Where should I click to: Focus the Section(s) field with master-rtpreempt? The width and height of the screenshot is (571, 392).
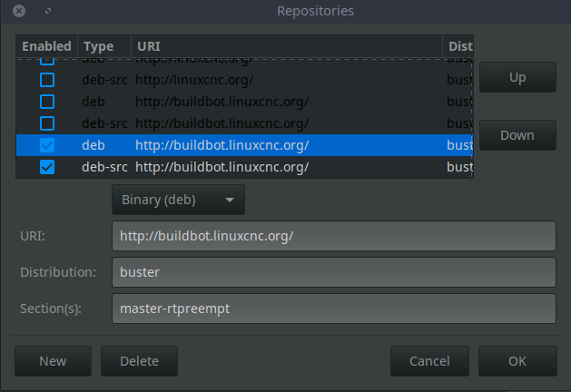[334, 309]
